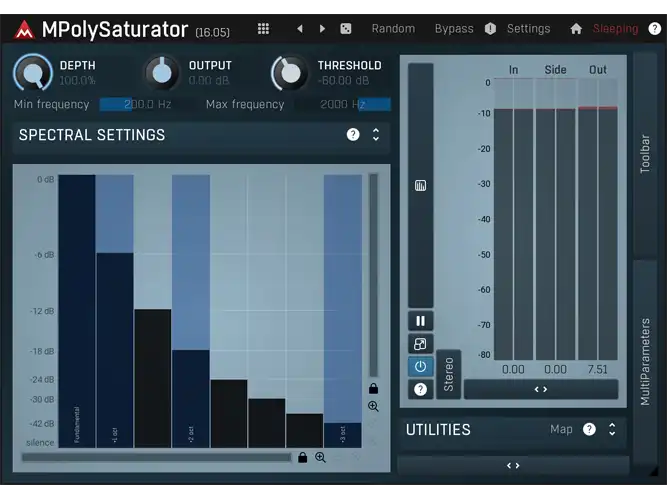Click the In meter value 0.00
The height and width of the screenshot is (500, 667).
tap(513, 369)
